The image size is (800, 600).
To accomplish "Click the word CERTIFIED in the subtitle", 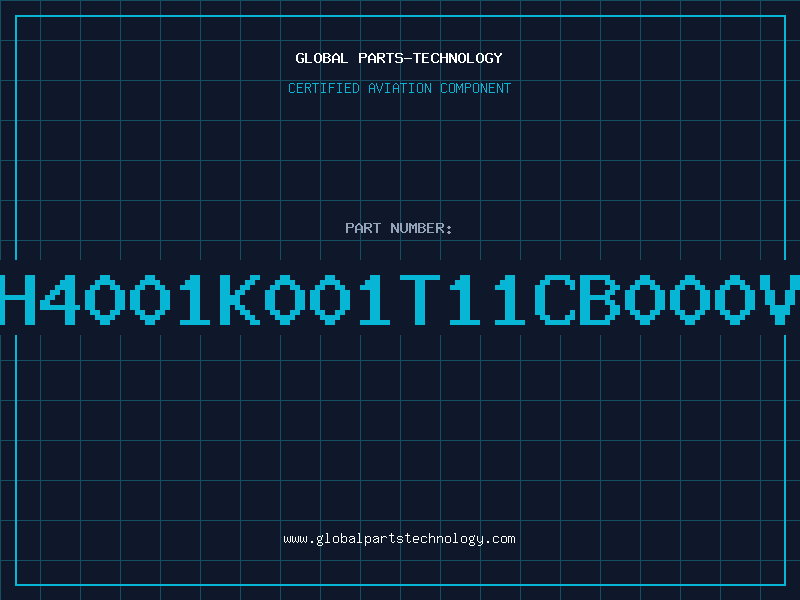I will 324,88.
